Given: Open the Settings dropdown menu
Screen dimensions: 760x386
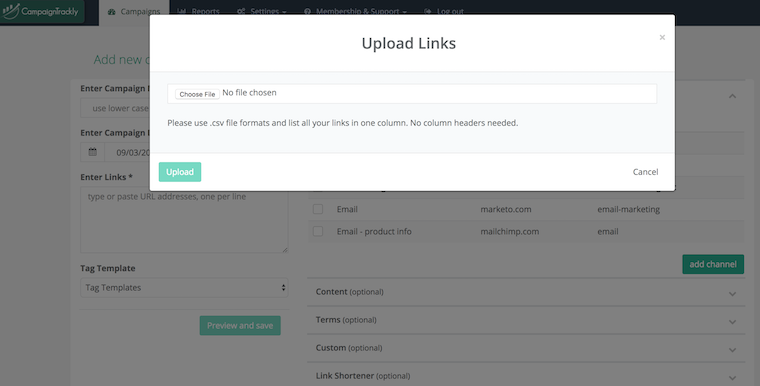Looking at the screenshot, I should point(261,12).
